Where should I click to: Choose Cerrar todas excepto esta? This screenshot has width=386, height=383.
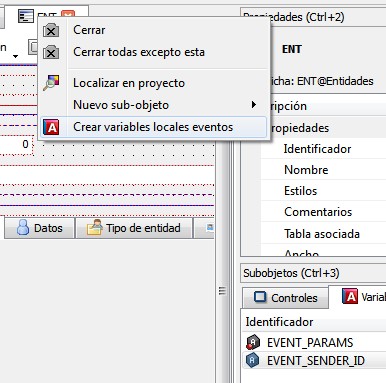153,52
